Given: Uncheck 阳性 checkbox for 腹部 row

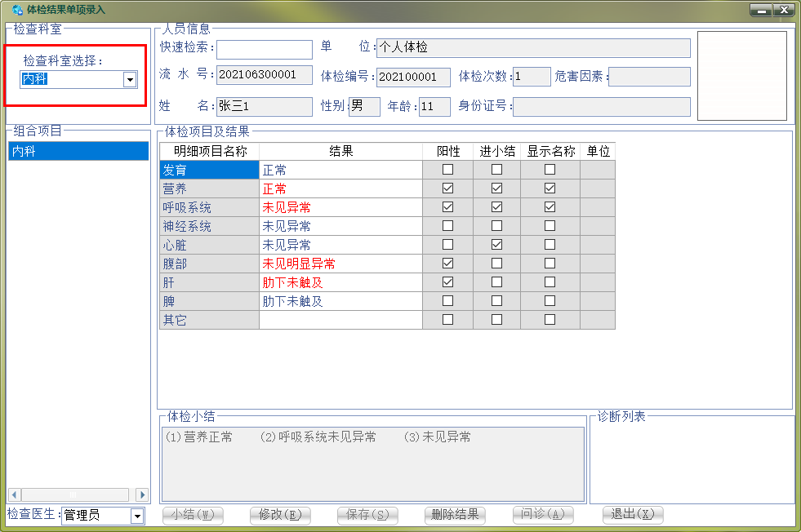Looking at the screenshot, I should point(447,264).
